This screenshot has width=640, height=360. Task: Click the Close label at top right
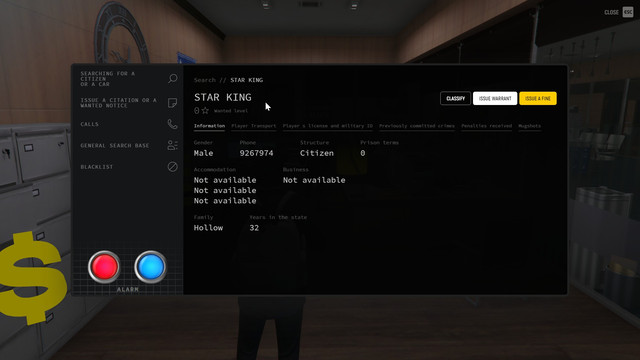click(x=611, y=12)
